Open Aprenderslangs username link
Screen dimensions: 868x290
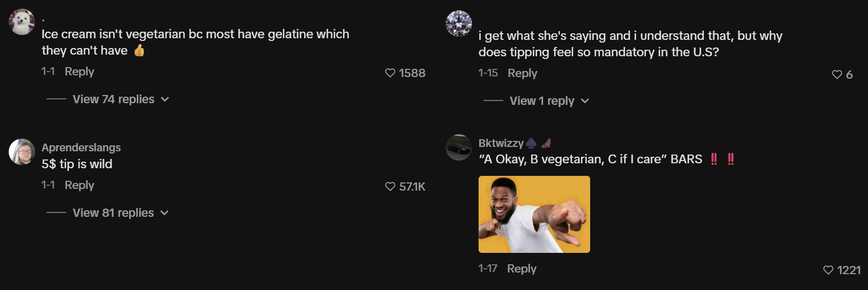81,147
